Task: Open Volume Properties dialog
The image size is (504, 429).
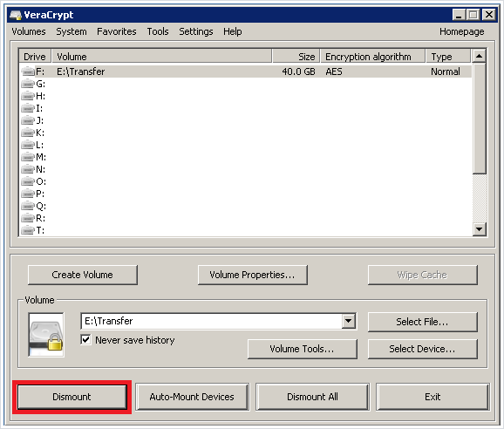Action: point(253,275)
